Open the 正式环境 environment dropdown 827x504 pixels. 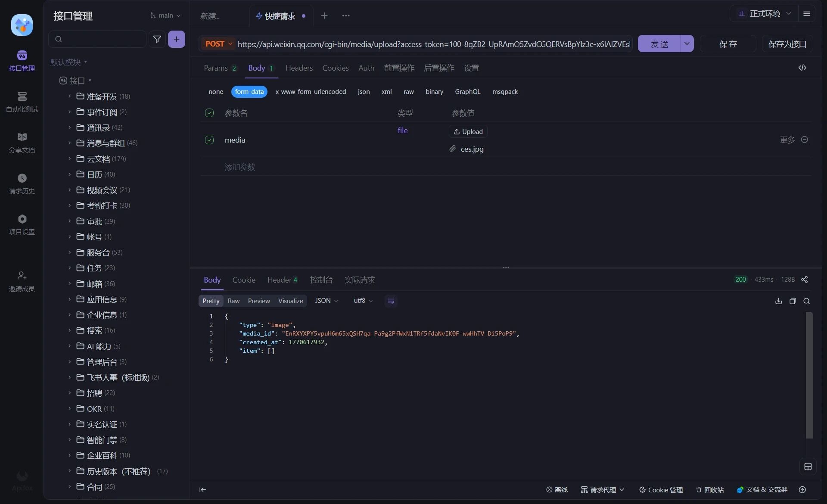[x=765, y=14]
